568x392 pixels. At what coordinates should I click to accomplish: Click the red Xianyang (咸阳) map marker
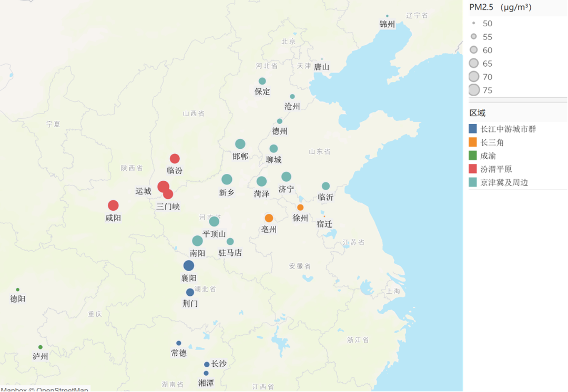point(113,205)
